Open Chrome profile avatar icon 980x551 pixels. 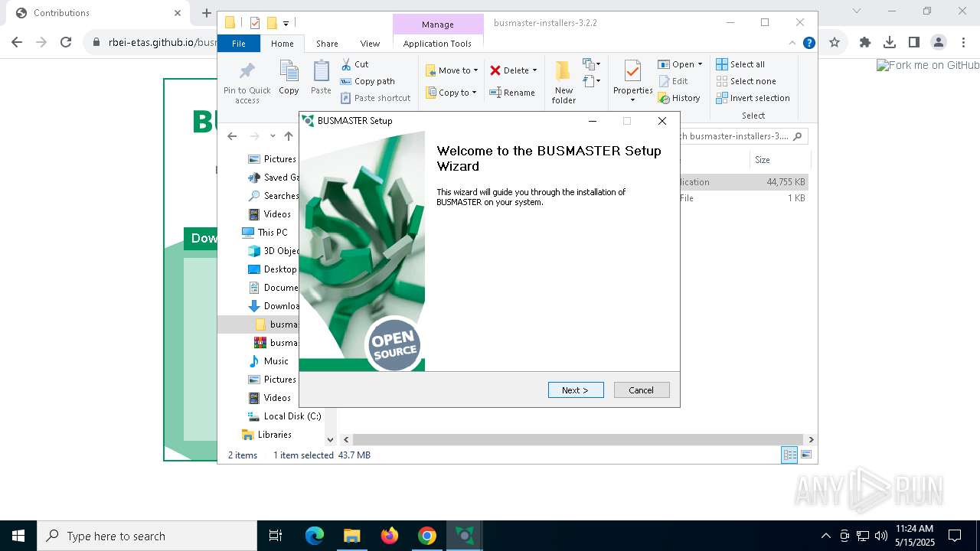point(939,43)
